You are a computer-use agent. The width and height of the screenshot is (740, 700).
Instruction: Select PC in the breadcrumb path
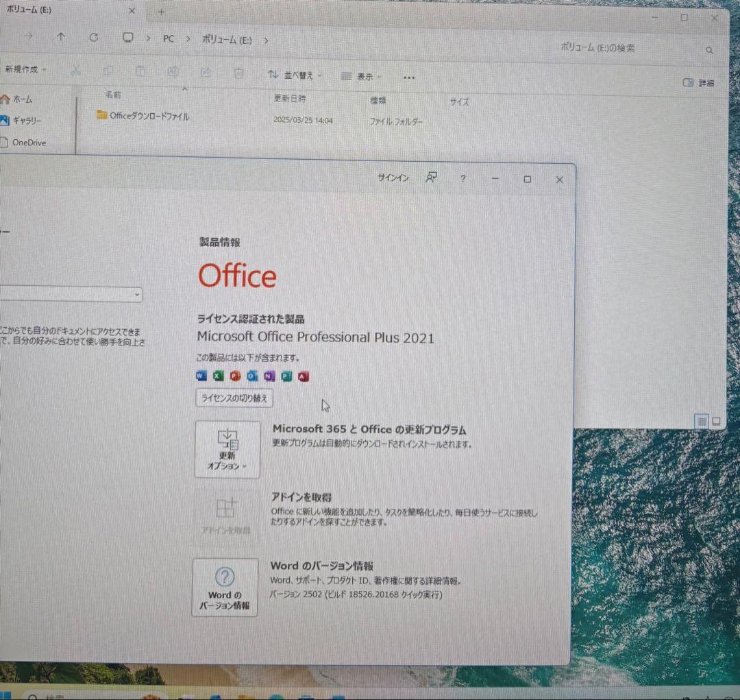pos(168,39)
